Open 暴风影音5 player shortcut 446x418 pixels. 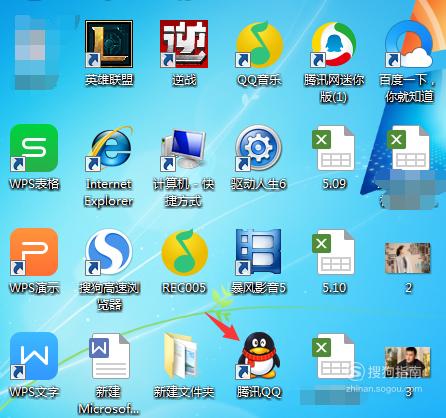click(259, 252)
